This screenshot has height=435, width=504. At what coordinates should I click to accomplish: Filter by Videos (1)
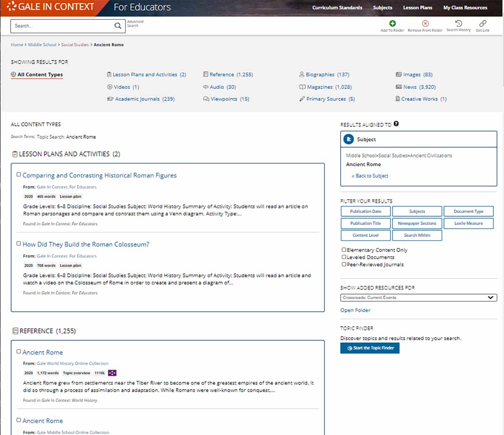(x=123, y=87)
